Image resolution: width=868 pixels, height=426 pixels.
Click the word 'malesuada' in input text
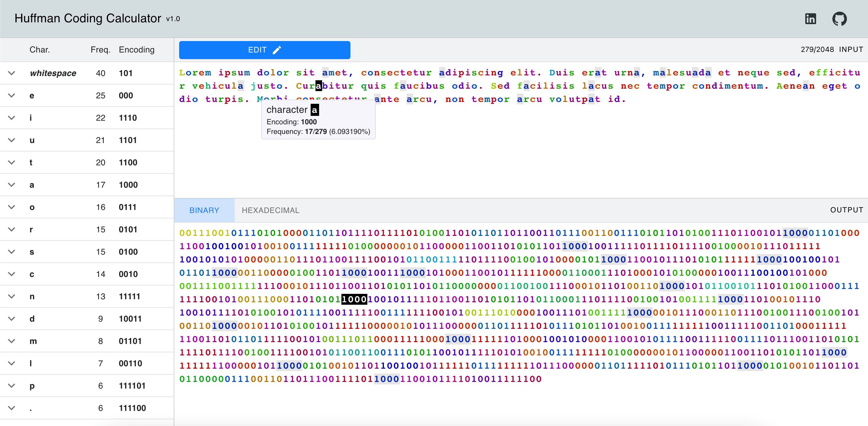[682, 73]
